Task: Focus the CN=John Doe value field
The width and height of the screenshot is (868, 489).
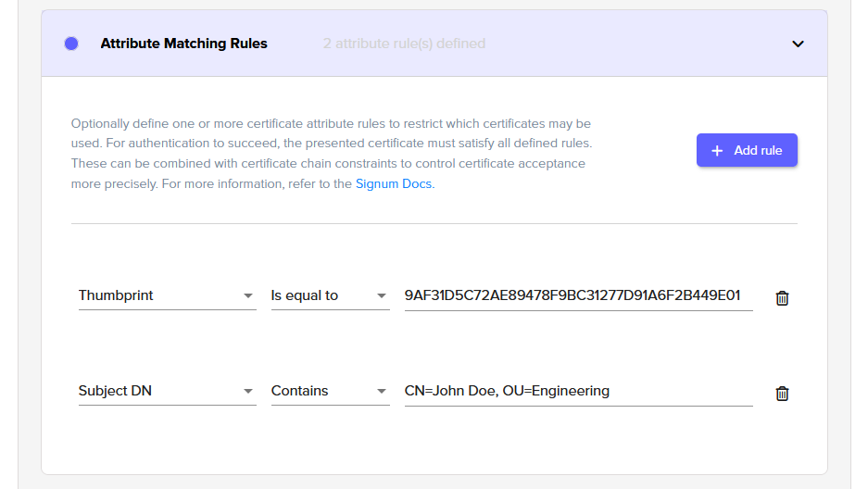Action: 574,392
